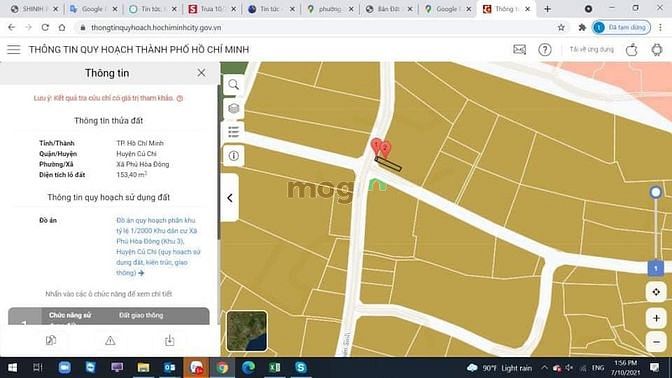
Task: Locate my position with the crosshair button
Action: 656,292
